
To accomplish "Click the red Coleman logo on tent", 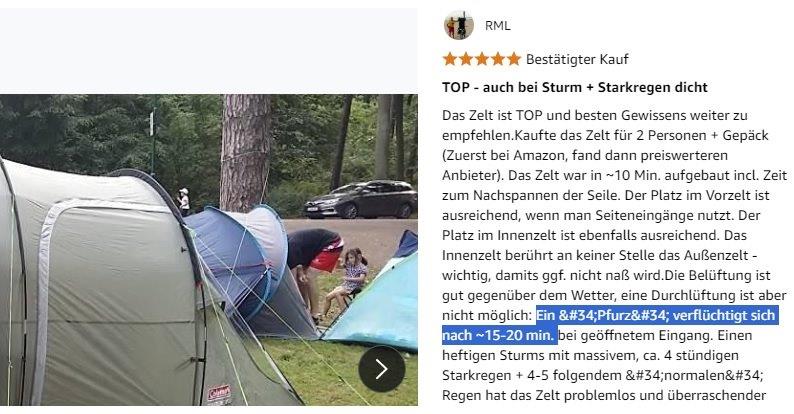I will tap(219, 393).
